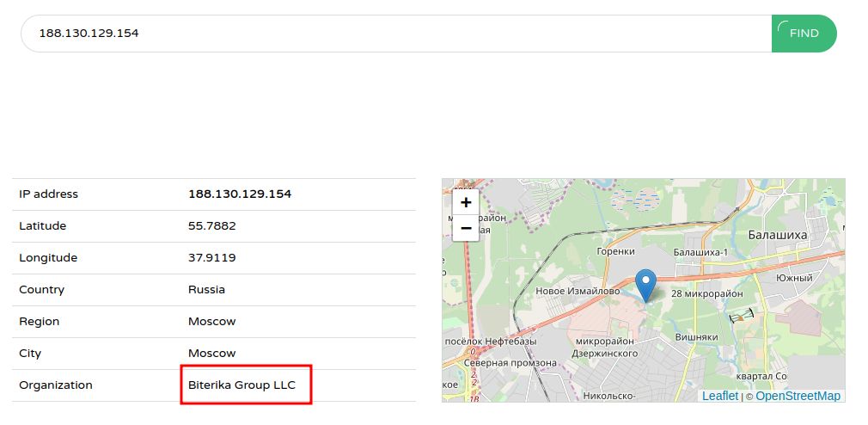Image resolution: width=868 pixels, height=425 pixels.
Task: Open the OpenStreetMap attribution link
Action: pos(798,396)
